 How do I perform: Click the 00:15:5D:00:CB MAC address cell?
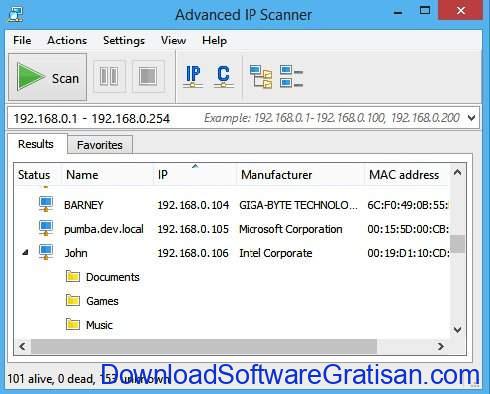coord(408,229)
